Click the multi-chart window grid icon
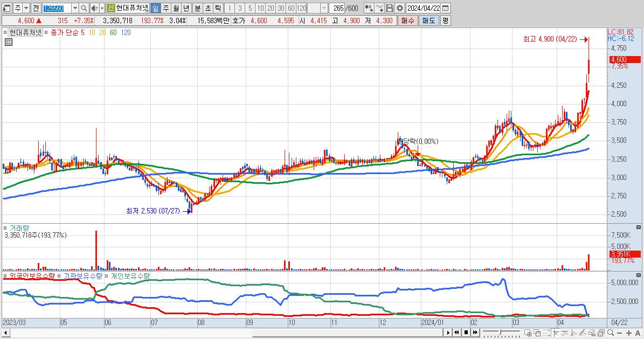Viewport: 644px width, 339px height. [x=528, y=333]
